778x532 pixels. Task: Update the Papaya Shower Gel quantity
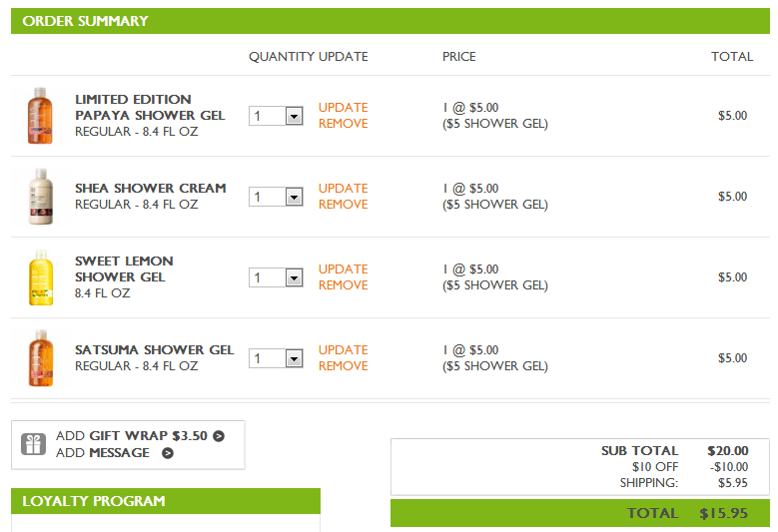coord(343,108)
